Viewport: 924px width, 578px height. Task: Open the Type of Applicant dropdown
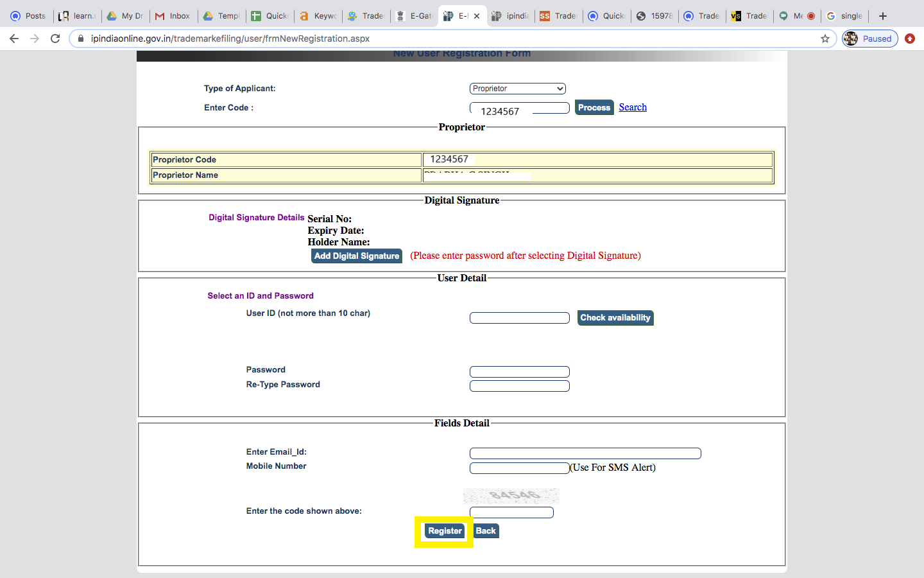[517, 89]
